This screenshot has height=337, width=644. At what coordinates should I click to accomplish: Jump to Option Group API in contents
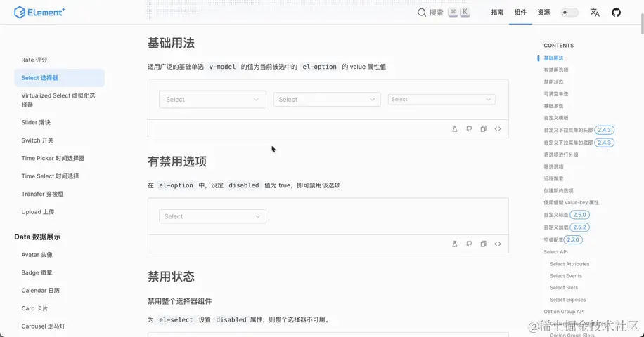[564, 312]
